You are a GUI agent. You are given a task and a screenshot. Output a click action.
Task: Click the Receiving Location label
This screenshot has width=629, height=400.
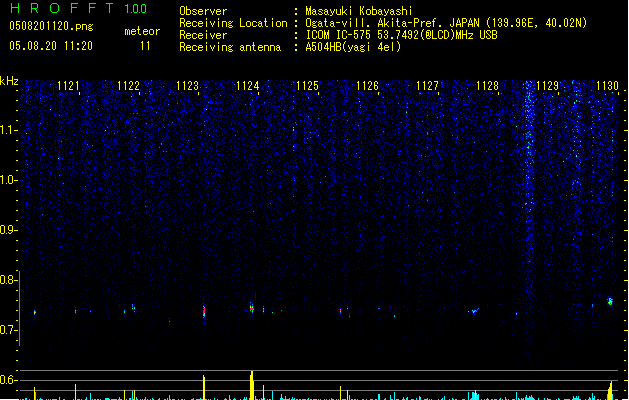tap(233, 23)
